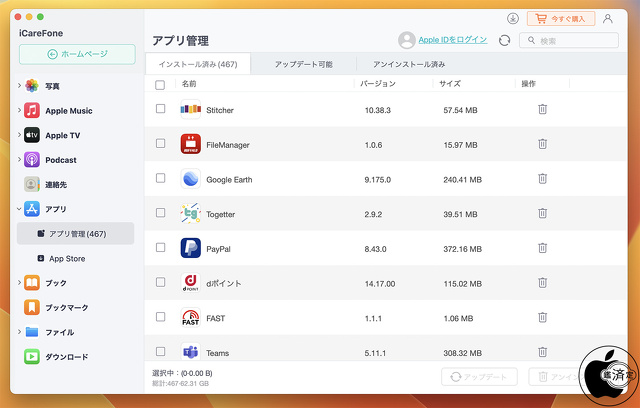Click Togetter version 2.9.2
The image size is (640, 408).
click(x=373, y=214)
